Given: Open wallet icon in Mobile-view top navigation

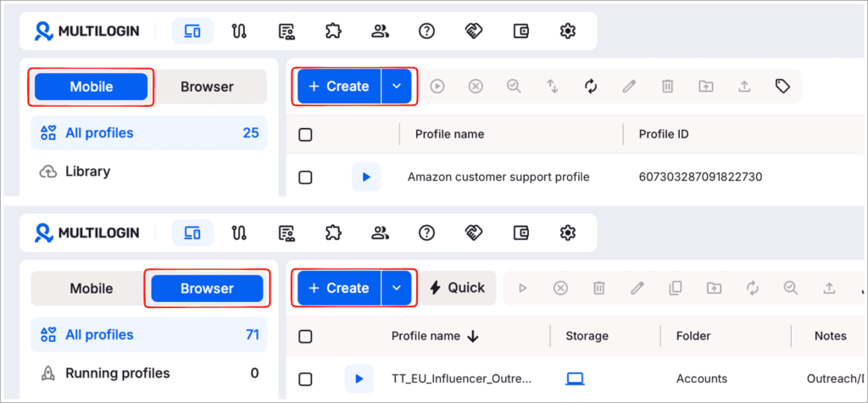Looking at the screenshot, I should [x=520, y=31].
